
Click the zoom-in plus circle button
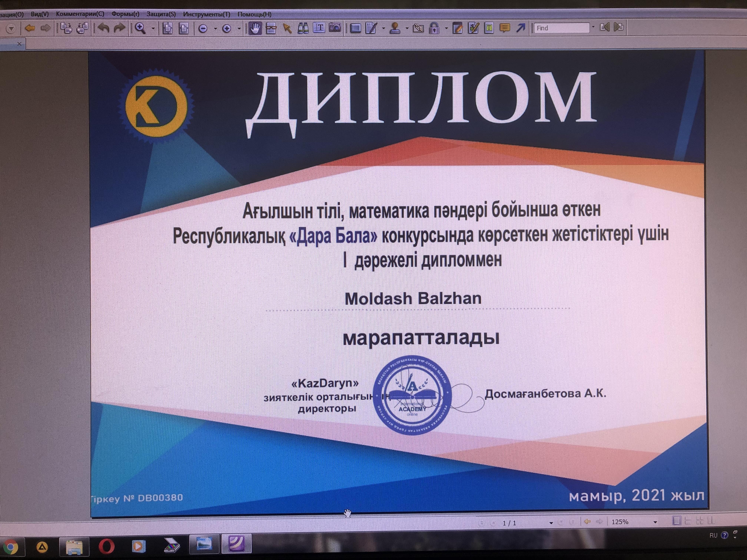227,29
